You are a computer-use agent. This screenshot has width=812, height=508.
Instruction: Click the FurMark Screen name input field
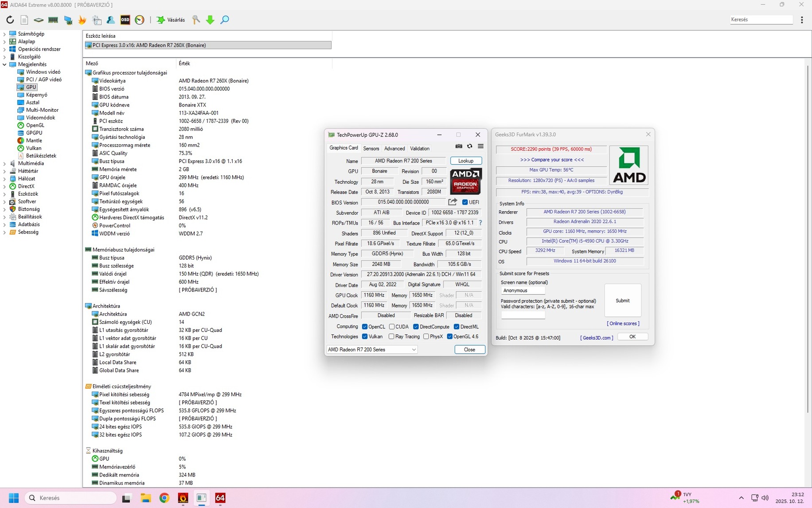tap(523, 291)
